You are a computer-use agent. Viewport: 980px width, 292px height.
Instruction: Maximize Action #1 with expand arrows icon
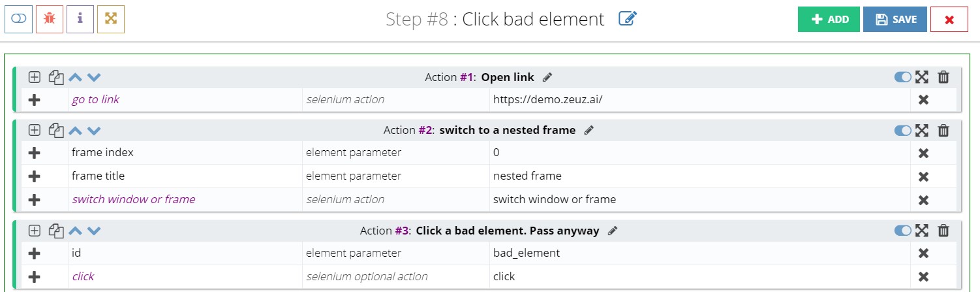click(x=922, y=77)
